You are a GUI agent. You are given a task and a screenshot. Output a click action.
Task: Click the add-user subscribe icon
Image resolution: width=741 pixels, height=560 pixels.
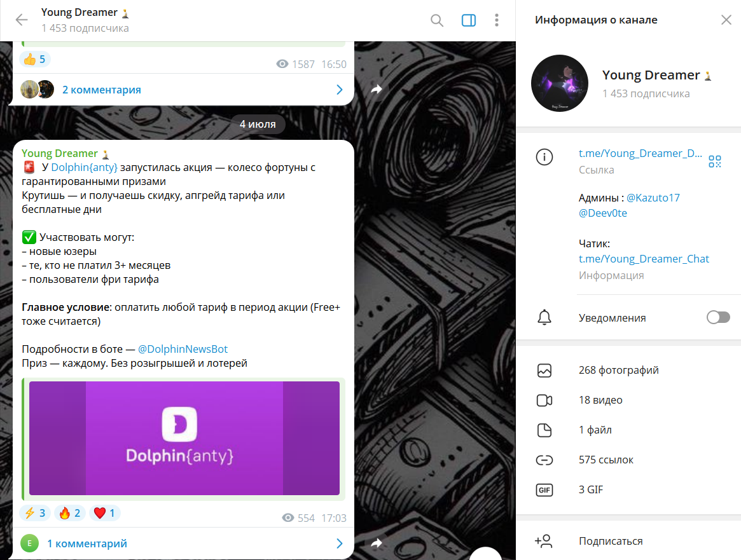[543, 541]
